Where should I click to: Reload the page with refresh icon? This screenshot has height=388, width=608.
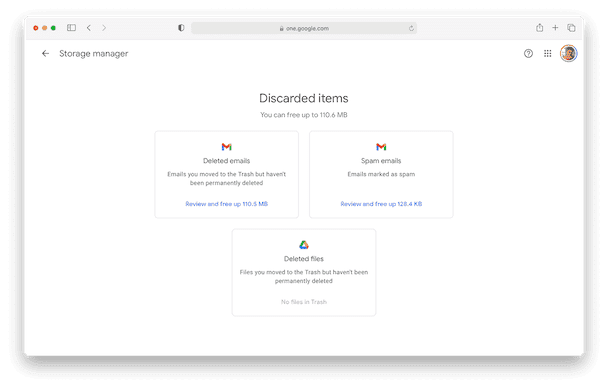coord(411,28)
